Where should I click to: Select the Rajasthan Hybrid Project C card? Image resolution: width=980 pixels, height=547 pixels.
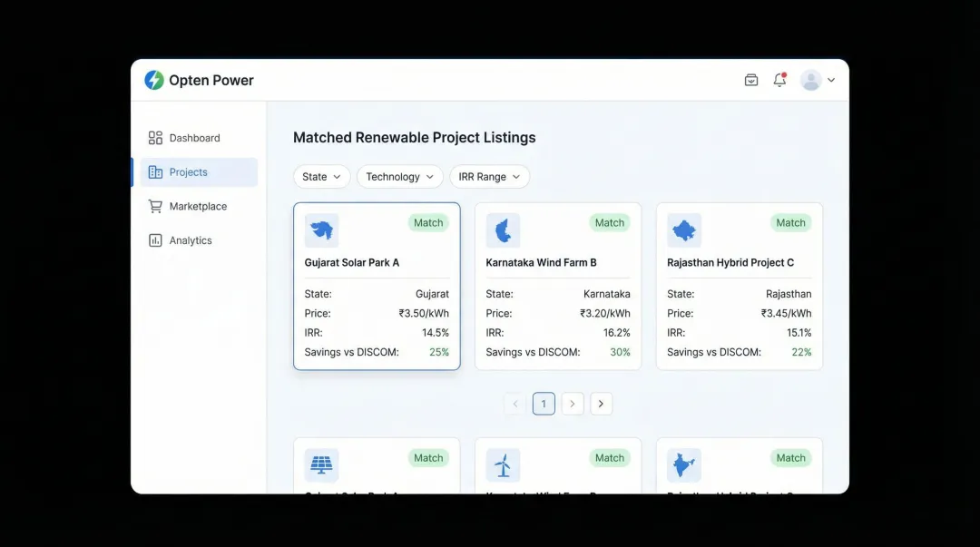coord(739,286)
